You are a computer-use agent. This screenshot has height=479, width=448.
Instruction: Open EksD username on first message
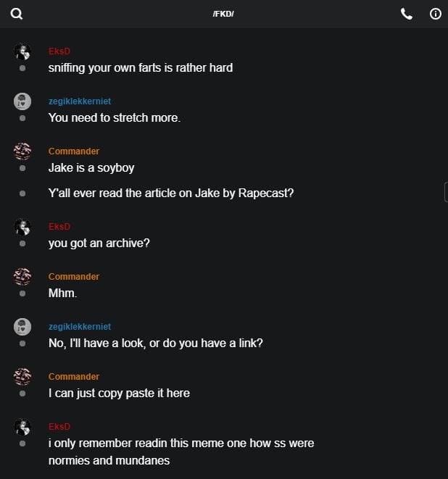59,51
